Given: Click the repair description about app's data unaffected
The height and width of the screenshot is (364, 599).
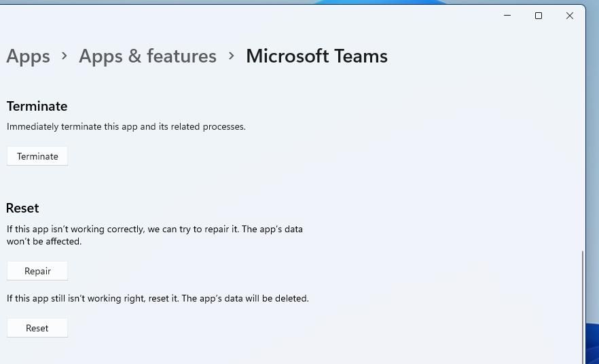Looking at the screenshot, I should [x=155, y=235].
